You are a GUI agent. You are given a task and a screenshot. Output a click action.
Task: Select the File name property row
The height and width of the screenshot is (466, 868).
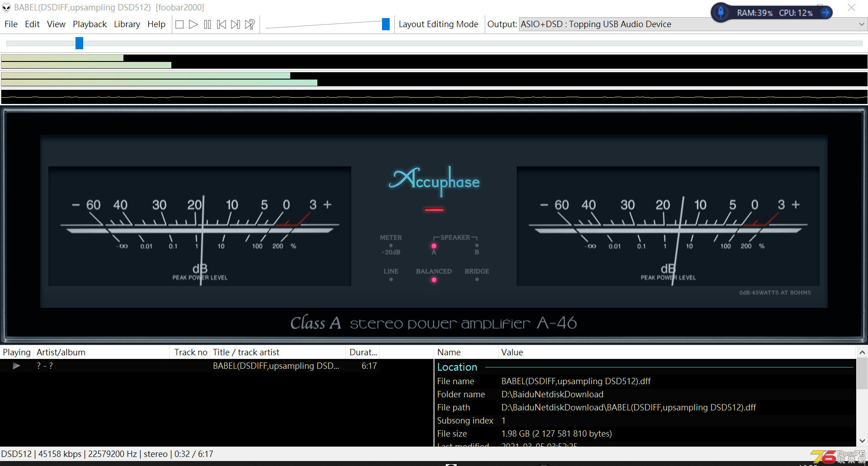click(645, 381)
